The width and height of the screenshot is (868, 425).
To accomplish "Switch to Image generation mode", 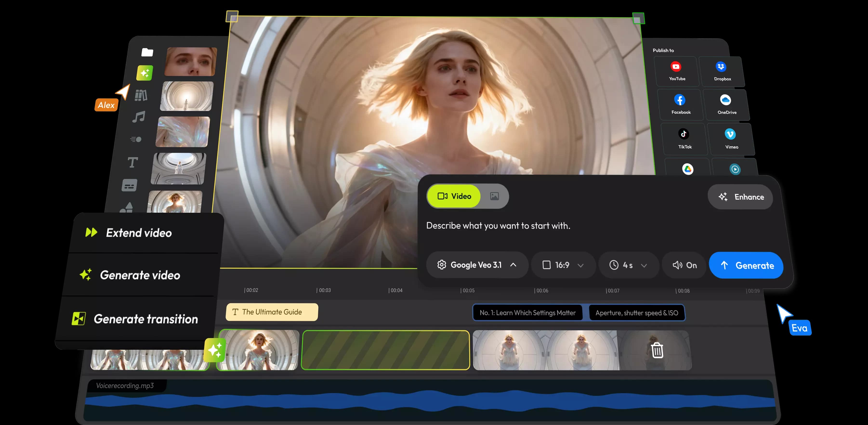I will click(x=494, y=196).
